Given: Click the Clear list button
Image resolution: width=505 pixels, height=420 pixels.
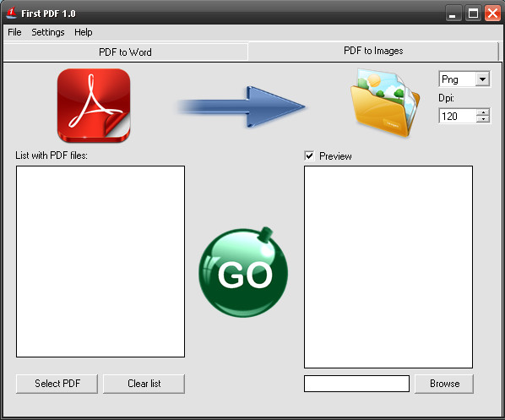Looking at the screenshot, I should click(144, 384).
